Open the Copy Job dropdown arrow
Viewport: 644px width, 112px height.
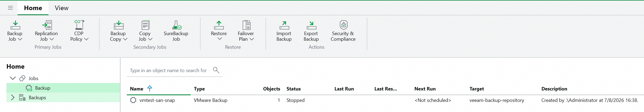150,39
